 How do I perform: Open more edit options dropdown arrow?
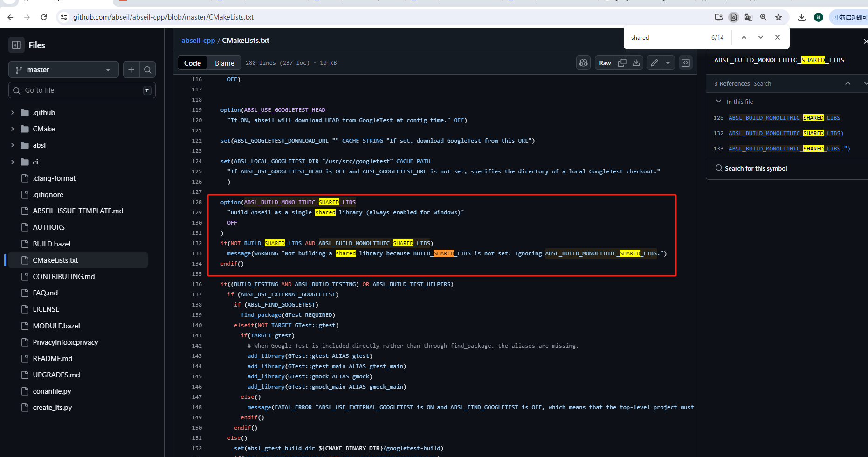tap(668, 63)
